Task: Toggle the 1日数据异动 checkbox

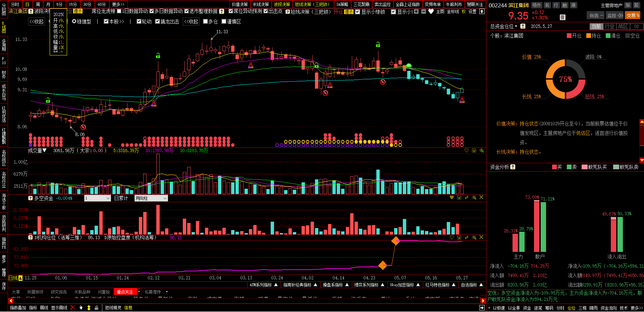Action: point(119,11)
